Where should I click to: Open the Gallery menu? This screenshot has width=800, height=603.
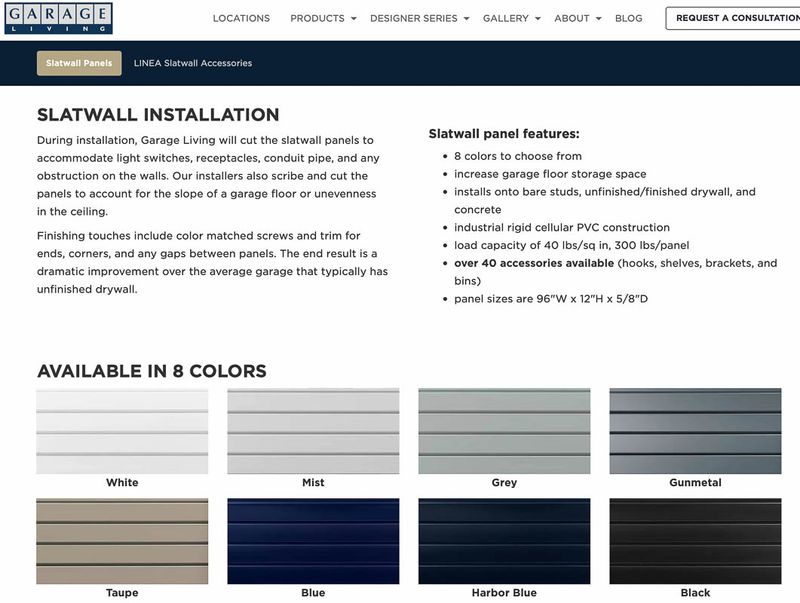point(506,18)
